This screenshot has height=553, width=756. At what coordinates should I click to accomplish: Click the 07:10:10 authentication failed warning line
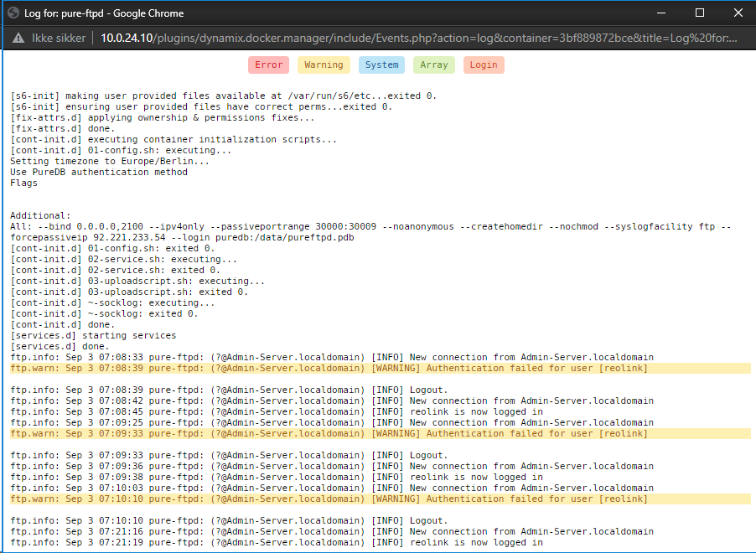click(381, 499)
